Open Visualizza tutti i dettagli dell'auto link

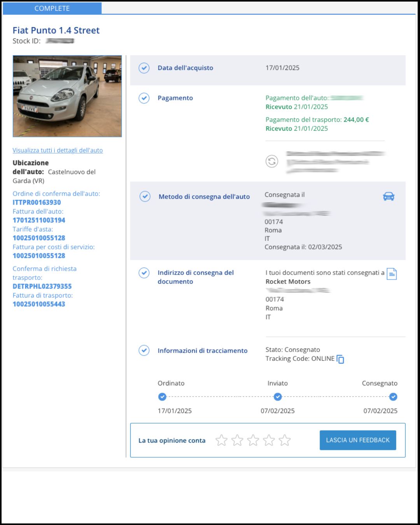click(58, 150)
